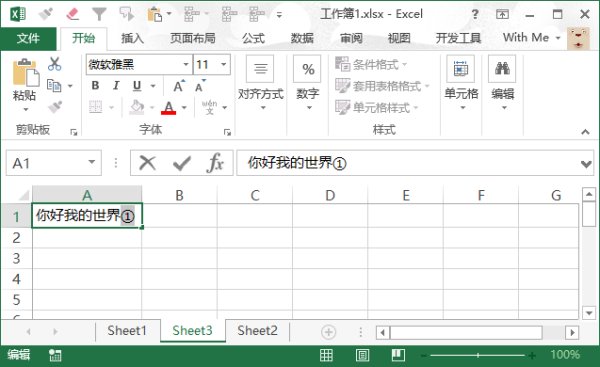Click the large Paste clipboard icon
The image size is (600, 367).
(x=26, y=73)
